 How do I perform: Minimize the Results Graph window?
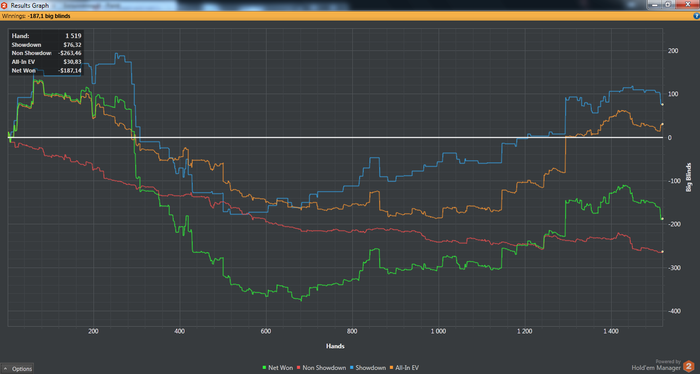(x=655, y=4)
